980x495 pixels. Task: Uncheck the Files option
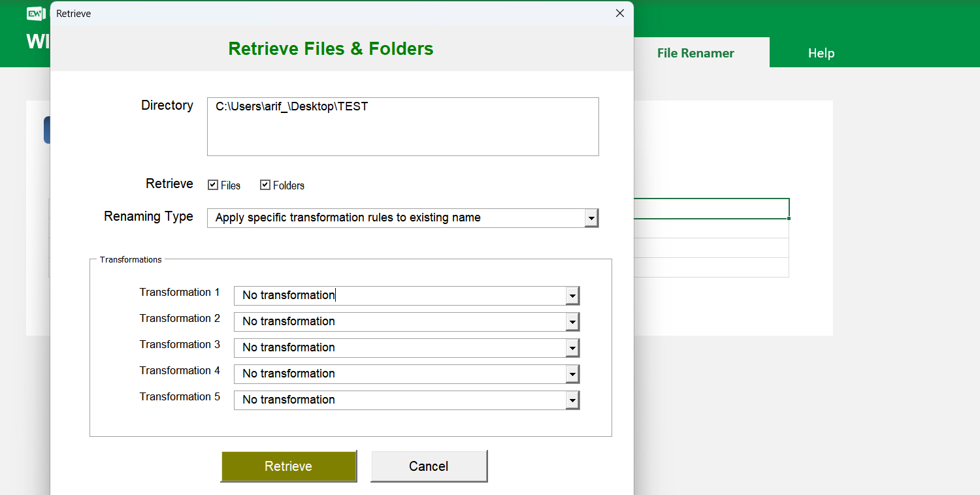(212, 185)
